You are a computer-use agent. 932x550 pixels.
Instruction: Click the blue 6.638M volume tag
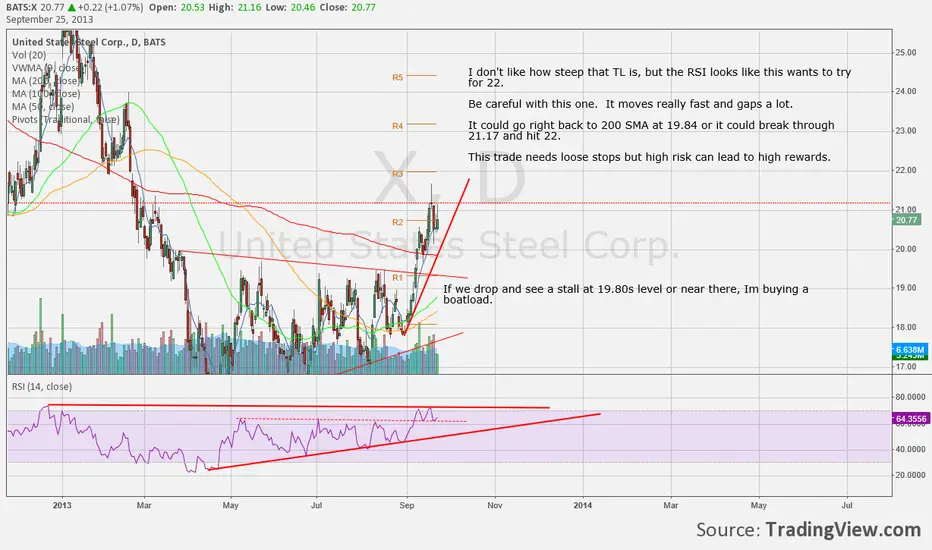pyautogui.click(x=909, y=349)
